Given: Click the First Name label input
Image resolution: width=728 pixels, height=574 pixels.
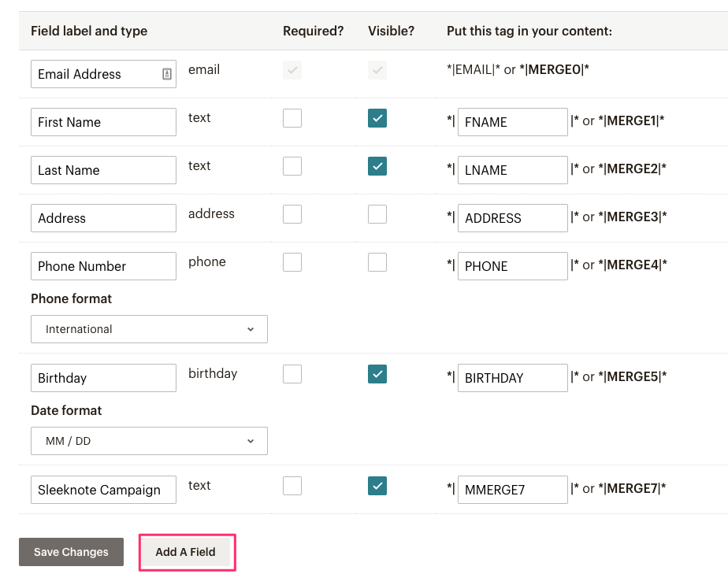Looking at the screenshot, I should pos(103,122).
